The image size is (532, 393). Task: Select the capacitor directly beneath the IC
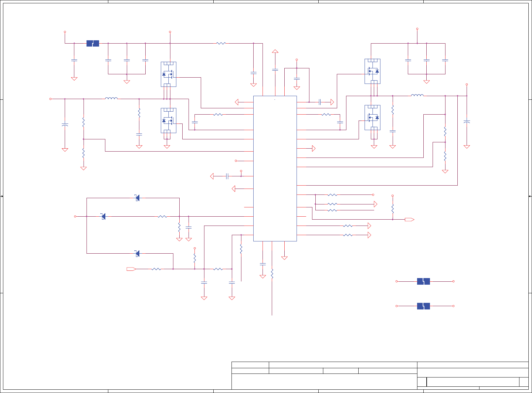[263, 264]
